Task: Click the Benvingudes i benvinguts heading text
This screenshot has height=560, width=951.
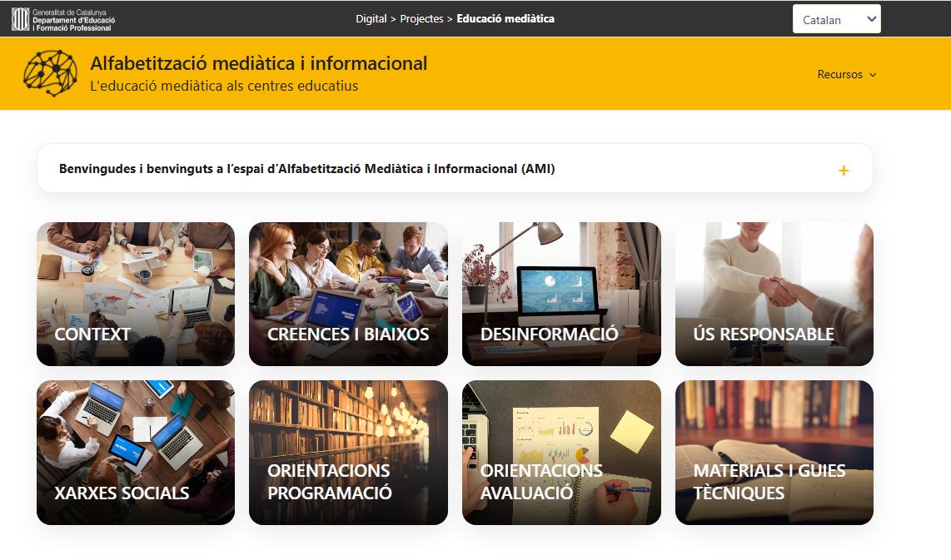Action: (307, 169)
